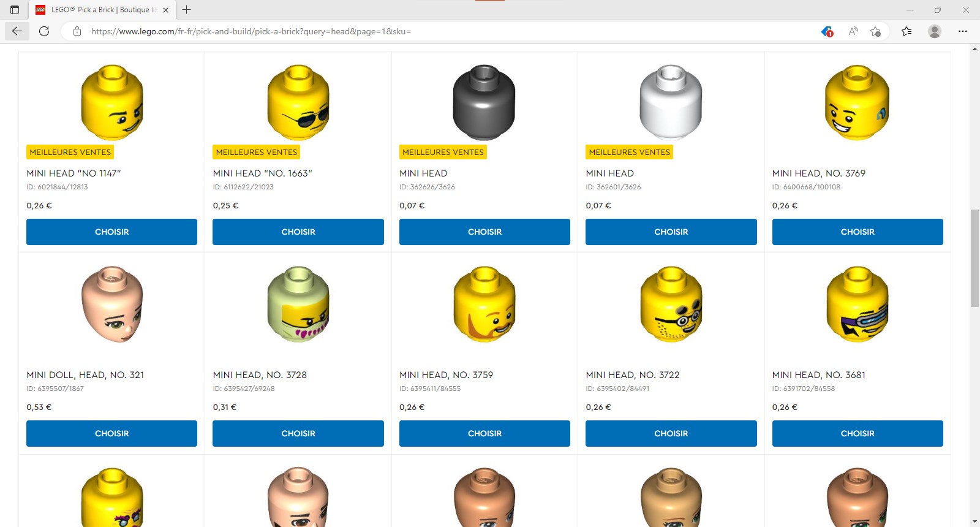
Task: Choose MINI HEAD, NO. 3681
Action: [858, 433]
